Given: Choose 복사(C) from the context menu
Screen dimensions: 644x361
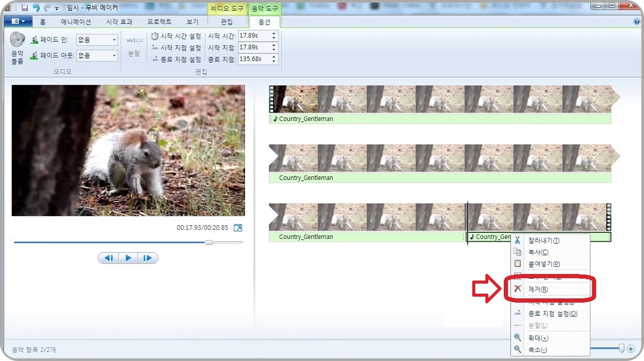Looking at the screenshot, I should (x=550, y=253).
